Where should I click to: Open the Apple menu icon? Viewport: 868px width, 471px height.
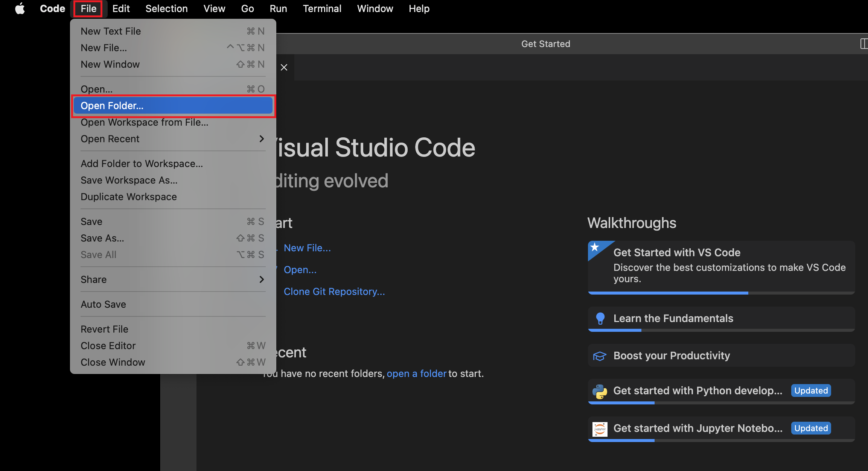coord(20,8)
